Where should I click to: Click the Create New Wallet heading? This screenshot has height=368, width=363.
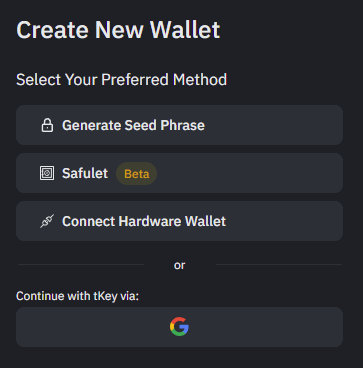tap(118, 30)
